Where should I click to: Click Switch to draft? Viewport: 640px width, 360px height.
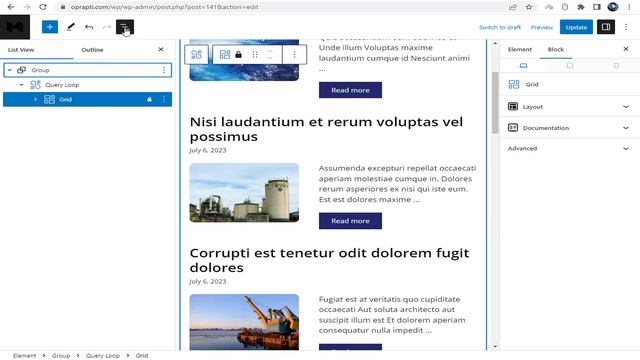[500, 27]
